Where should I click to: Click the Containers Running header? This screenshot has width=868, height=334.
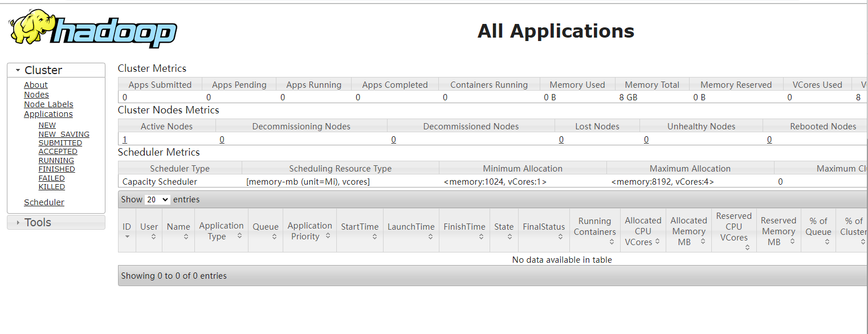tap(489, 85)
